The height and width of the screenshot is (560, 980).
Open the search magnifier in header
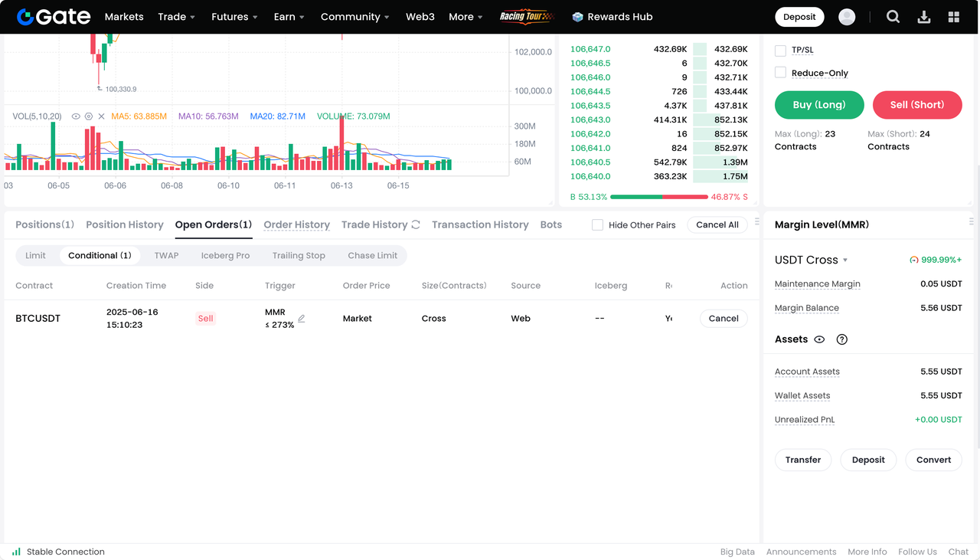coord(893,17)
